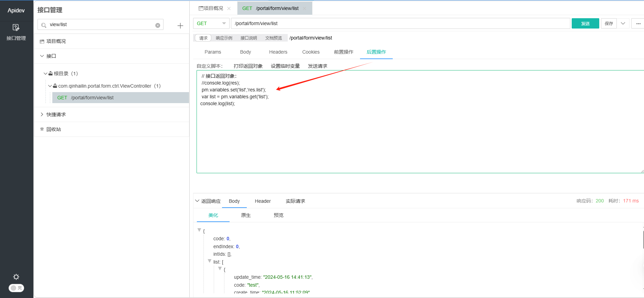Open the more options ellipsis button
644x298 pixels.
point(638,23)
